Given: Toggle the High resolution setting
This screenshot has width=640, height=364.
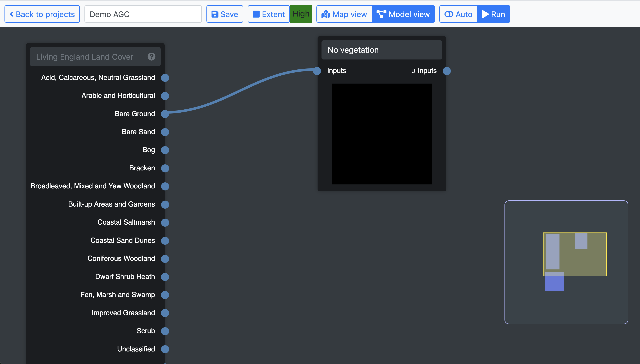Looking at the screenshot, I should tap(301, 14).
